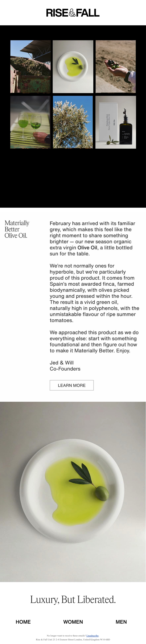
Task: Open the large olive oil plate image
Action: pyautogui.click(x=73, y=492)
